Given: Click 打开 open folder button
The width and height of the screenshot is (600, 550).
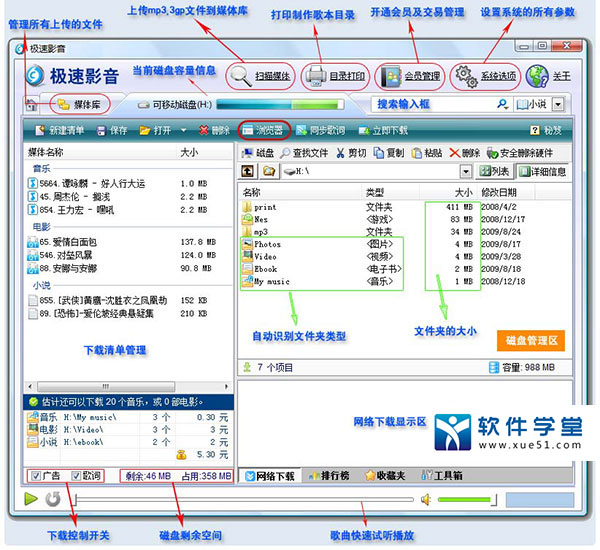Looking at the screenshot, I should [155, 131].
